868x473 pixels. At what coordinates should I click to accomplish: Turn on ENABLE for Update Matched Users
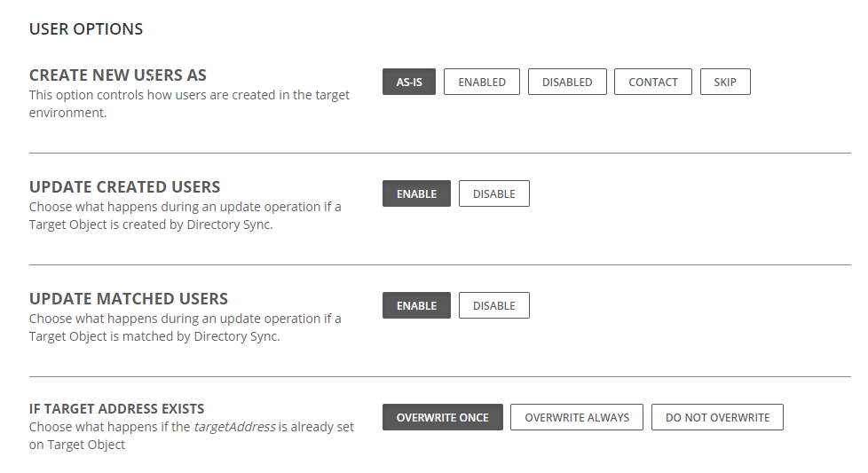click(x=416, y=305)
